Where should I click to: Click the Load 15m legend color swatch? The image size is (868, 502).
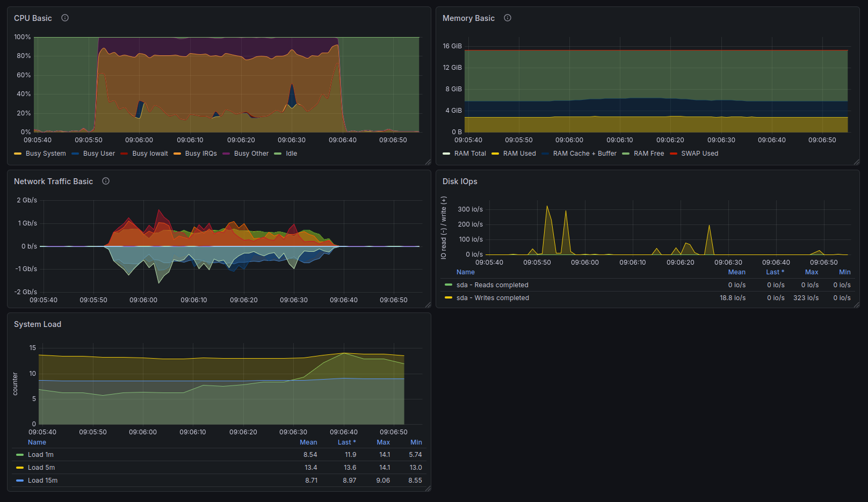(x=20, y=481)
